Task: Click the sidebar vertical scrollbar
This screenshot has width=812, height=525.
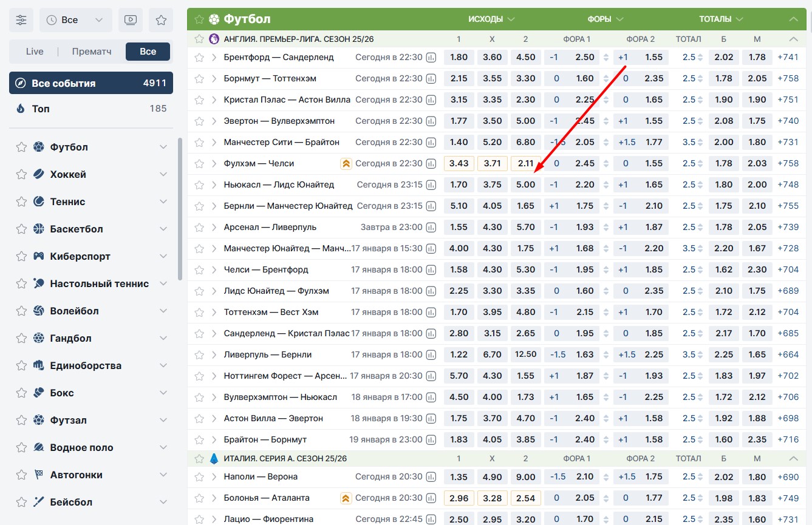Action: pos(180,209)
